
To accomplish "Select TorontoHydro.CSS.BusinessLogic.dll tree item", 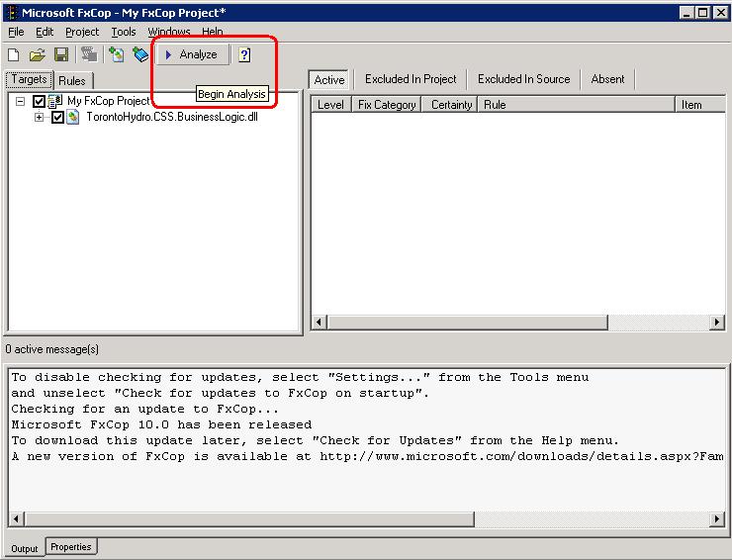I will [x=172, y=117].
